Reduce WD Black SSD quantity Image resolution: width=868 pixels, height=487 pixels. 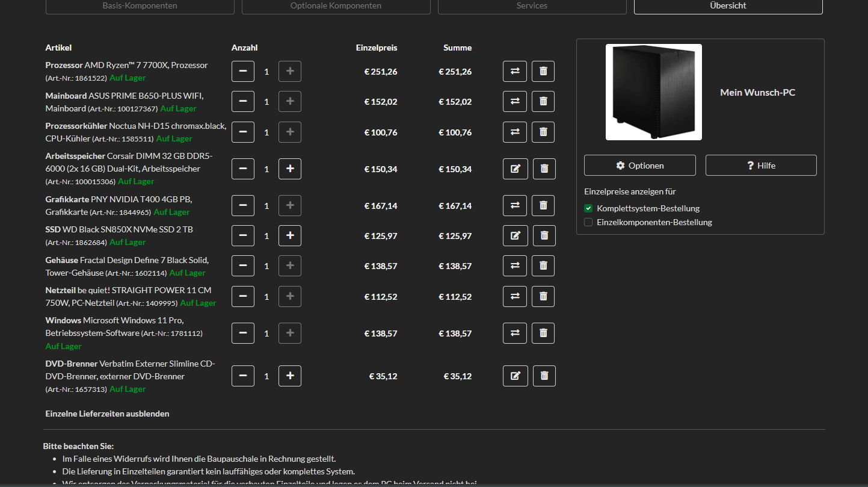(x=243, y=235)
